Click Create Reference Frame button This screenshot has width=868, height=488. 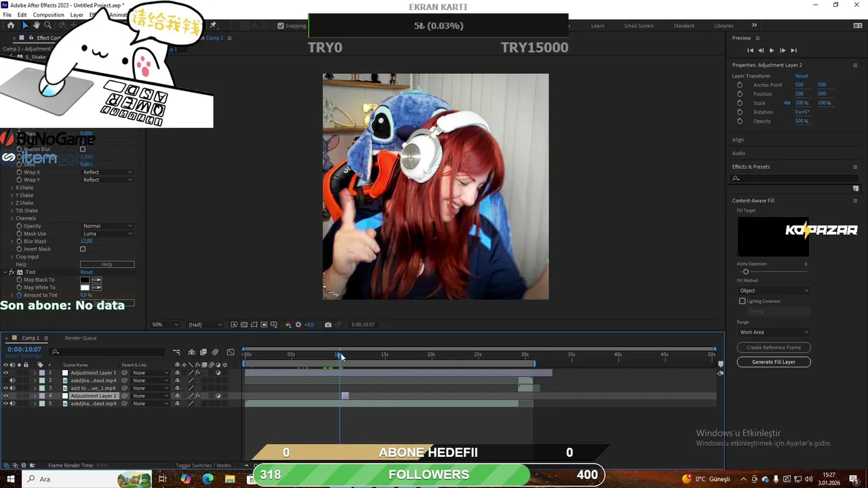click(x=774, y=348)
